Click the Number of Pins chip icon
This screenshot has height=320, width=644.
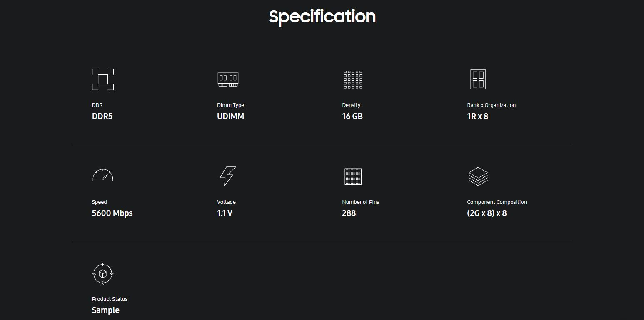pos(353,176)
